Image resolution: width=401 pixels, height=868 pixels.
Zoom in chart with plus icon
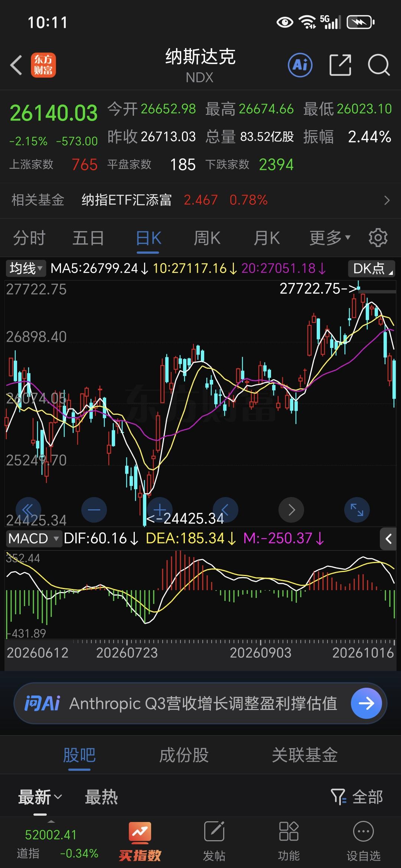[160, 510]
